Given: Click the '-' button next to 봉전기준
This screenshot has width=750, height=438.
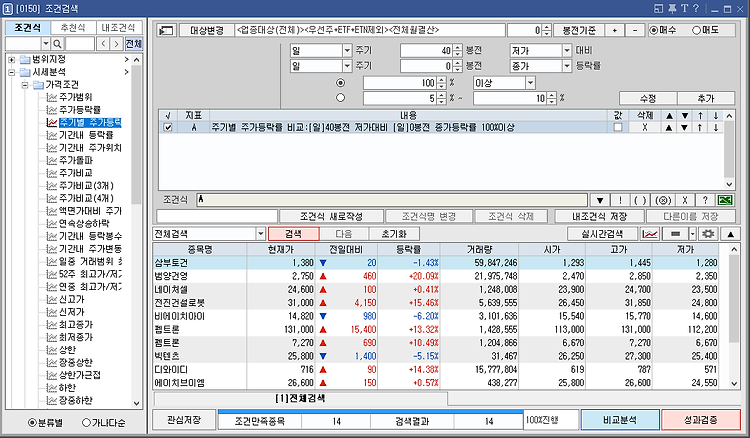Looking at the screenshot, I should pyautogui.click(x=635, y=30).
